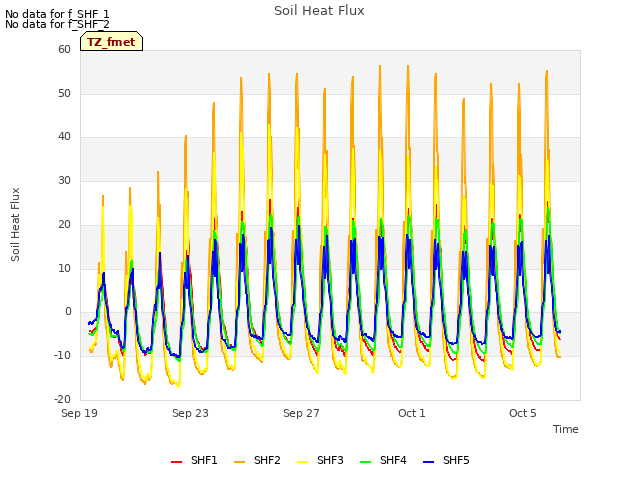The width and height of the screenshot is (640, 480).
Task: Click the vertical Soil Heat Flux axis title
Action: click(15, 224)
